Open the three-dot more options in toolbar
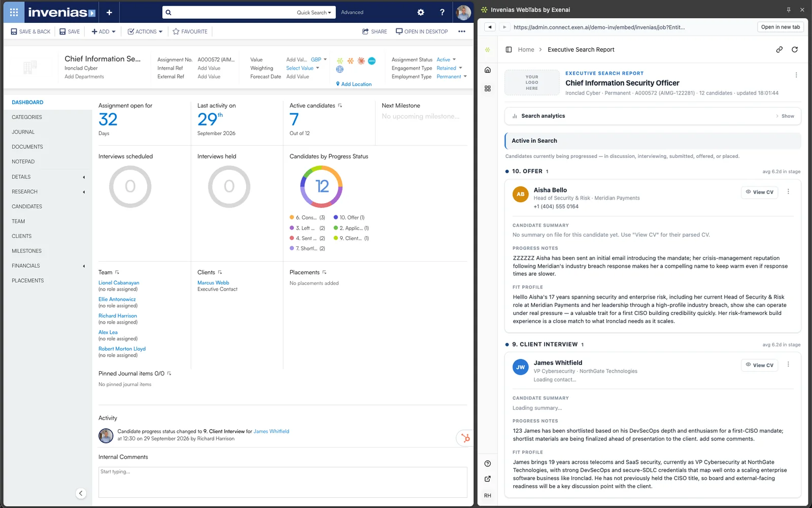812x508 pixels. point(462,31)
